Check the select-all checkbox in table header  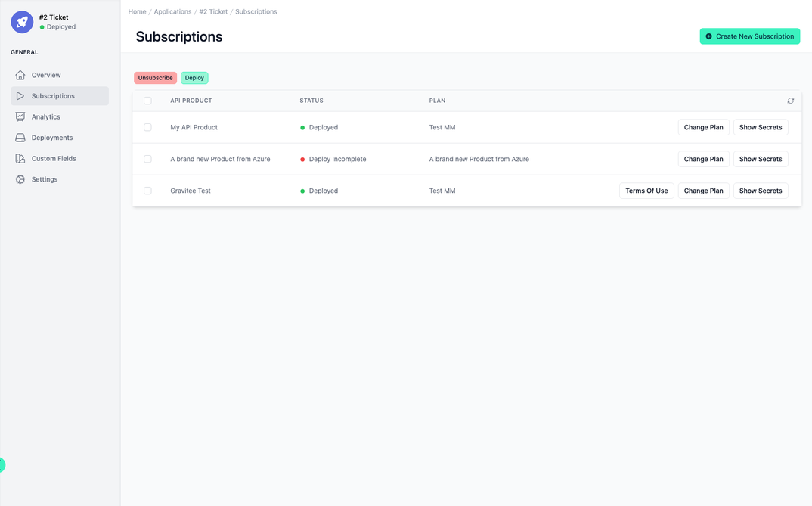(147, 100)
